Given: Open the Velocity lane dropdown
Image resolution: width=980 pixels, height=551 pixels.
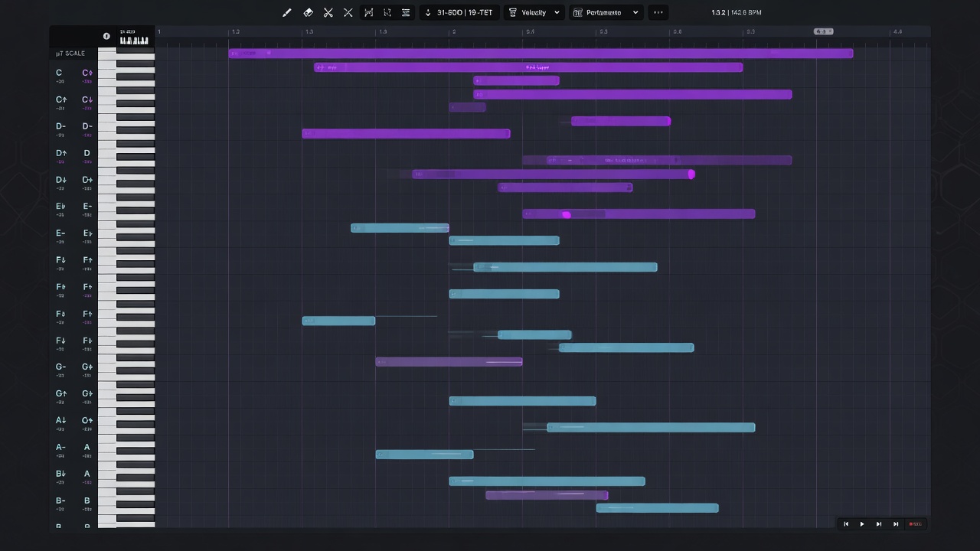Looking at the screenshot, I should point(534,12).
